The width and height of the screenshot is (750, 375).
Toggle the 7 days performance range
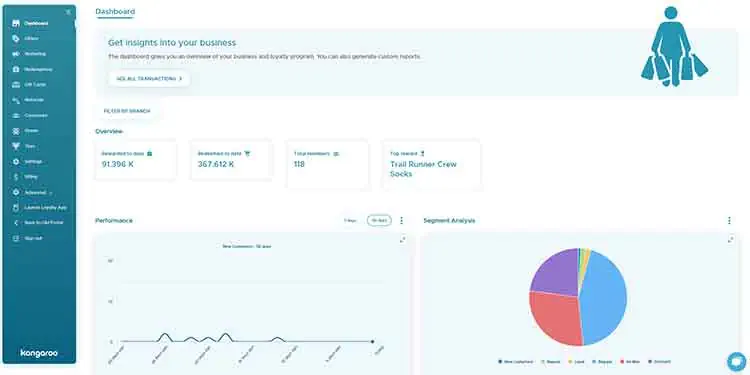tap(350, 221)
